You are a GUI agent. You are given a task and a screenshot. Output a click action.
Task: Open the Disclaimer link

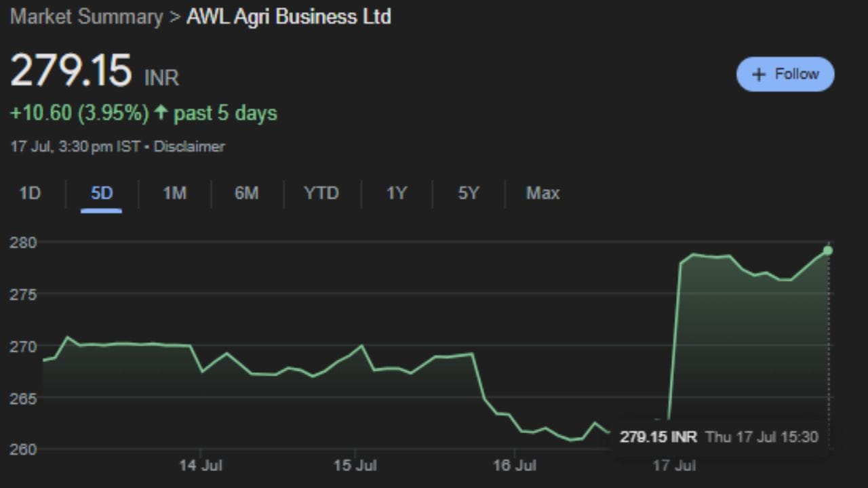(x=189, y=146)
